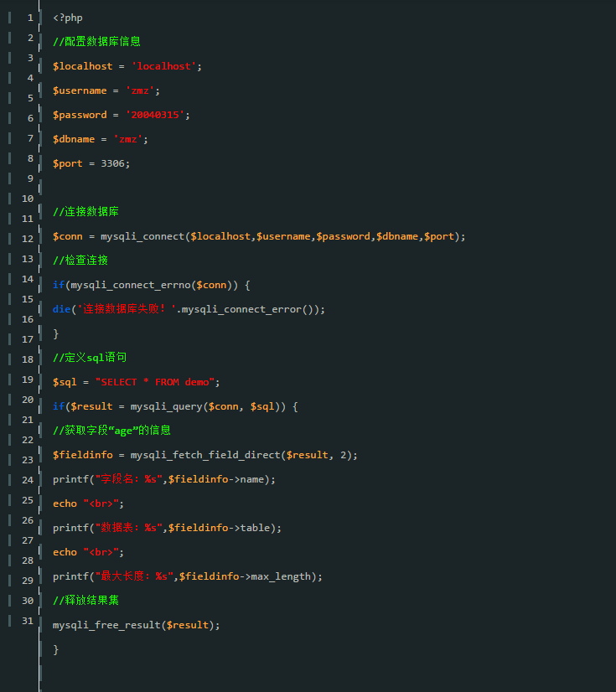Screen dimensions: 616x692
Task: Click the mysqli_connect_errno if statement
Action: [152, 285]
